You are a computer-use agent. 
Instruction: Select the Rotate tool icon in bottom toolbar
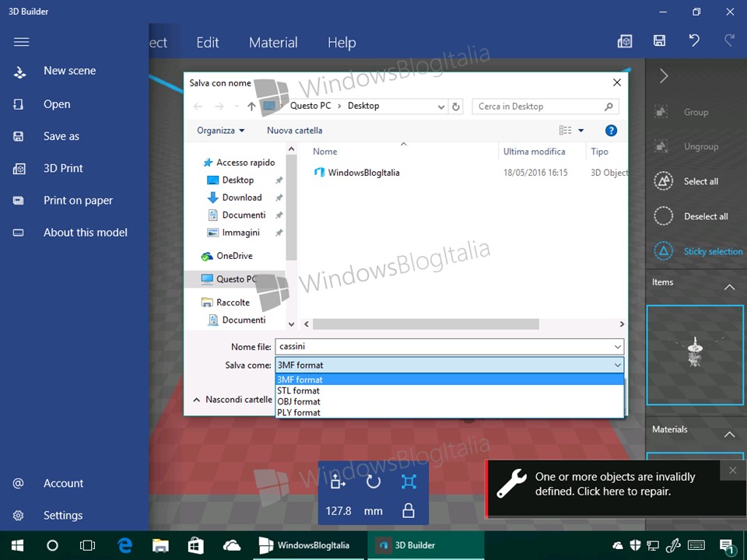(x=373, y=482)
